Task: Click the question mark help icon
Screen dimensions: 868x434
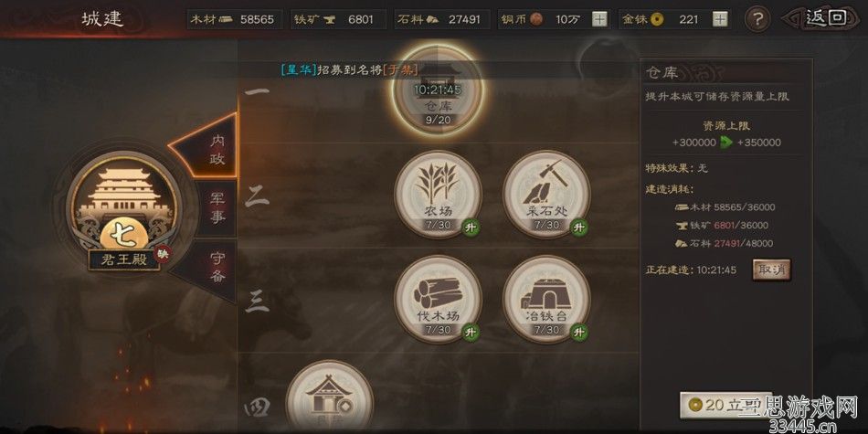Action: tap(757, 19)
